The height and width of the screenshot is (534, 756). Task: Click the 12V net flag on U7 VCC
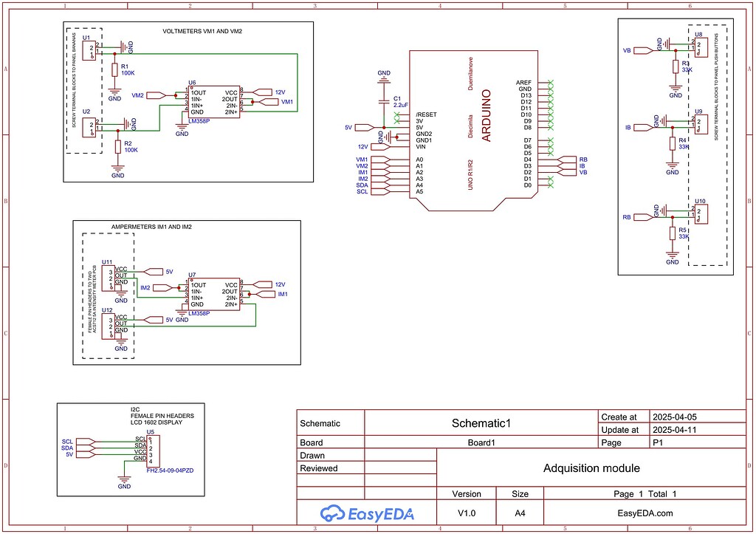coord(264,284)
